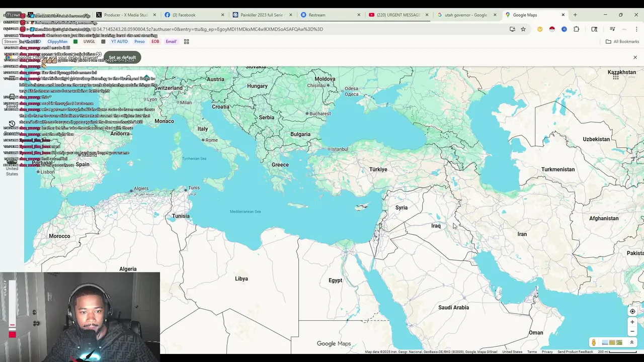
Task: Click the United States footer link
Action: tap(512, 352)
